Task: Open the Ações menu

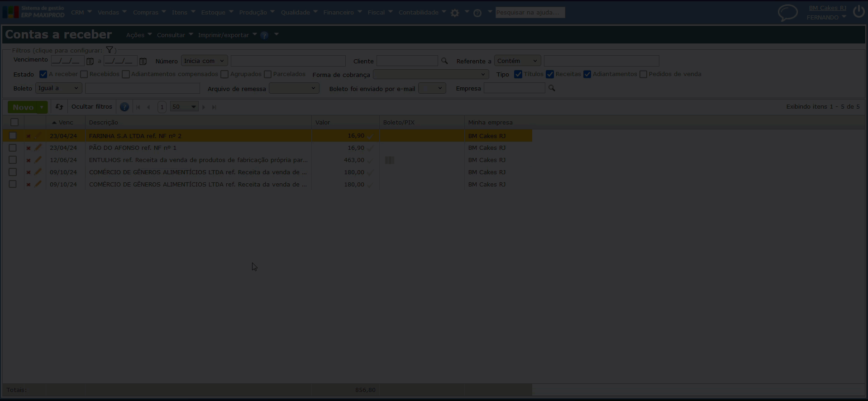Action: coord(139,35)
